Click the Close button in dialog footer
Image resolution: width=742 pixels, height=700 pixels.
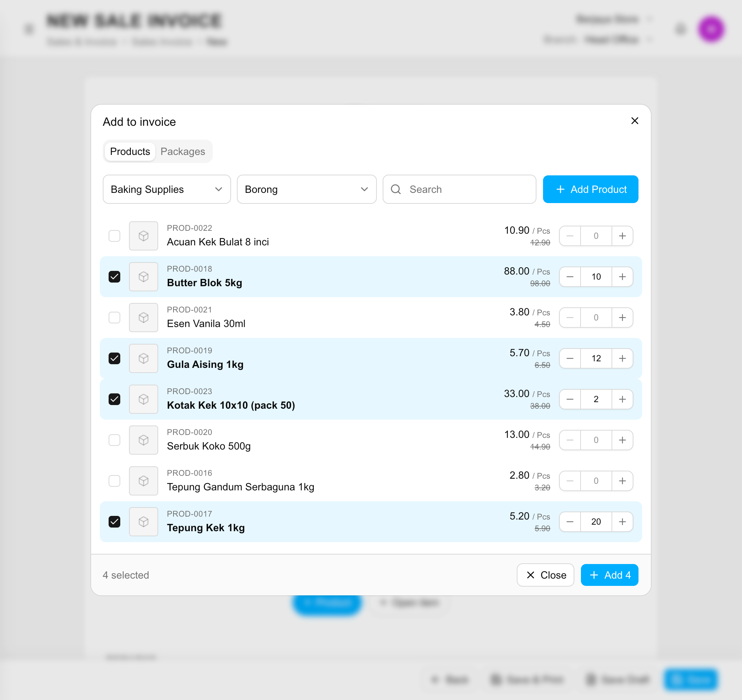pos(545,575)
